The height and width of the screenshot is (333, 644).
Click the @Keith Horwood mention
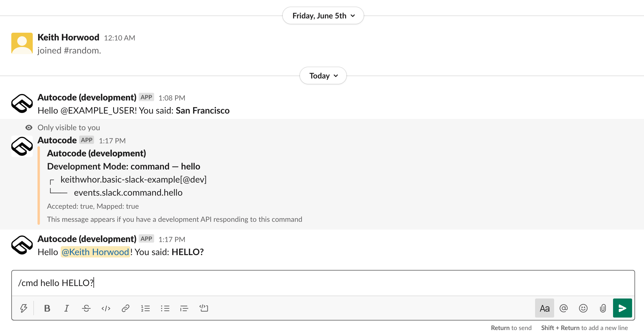(95, 252)
